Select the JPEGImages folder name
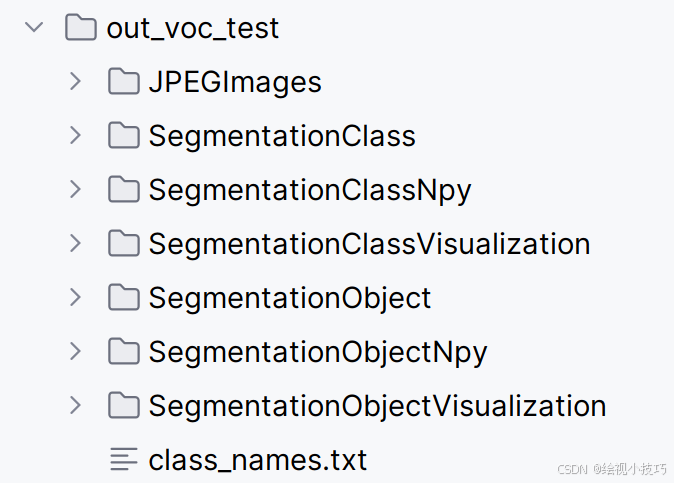Viewport: 674px width, 483px height. [235, 82]
